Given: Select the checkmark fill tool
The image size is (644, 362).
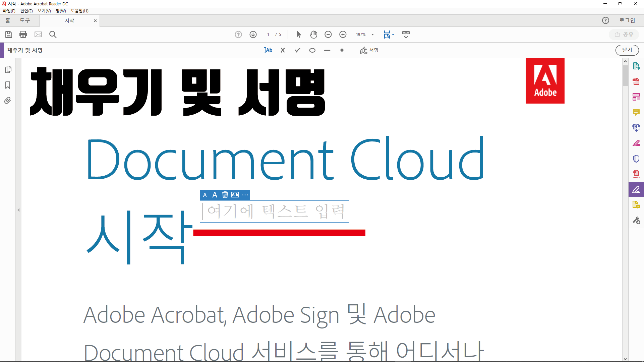Looking at the screenshot, I should [297, 50].
